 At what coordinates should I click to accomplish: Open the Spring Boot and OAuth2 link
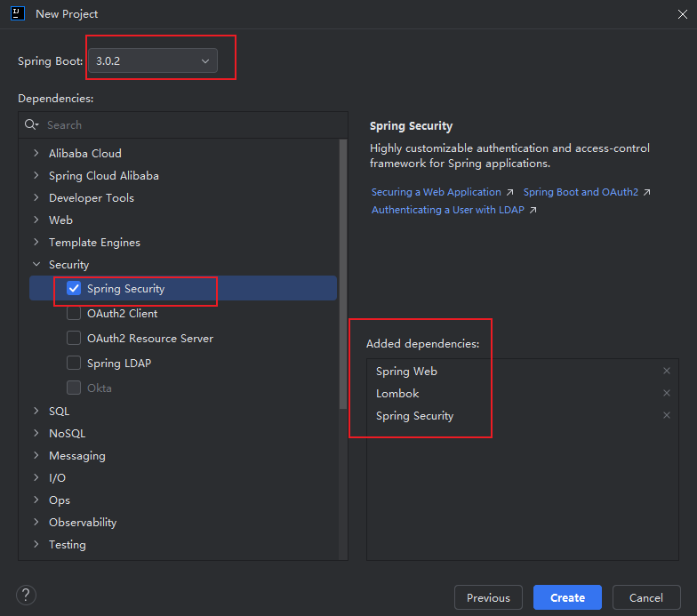(x=581, y=192)
